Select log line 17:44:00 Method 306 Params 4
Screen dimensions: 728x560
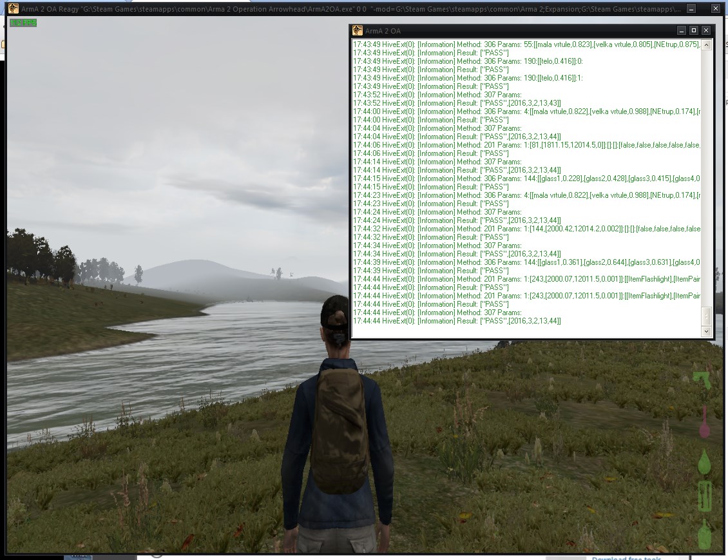tap(526, 111)
